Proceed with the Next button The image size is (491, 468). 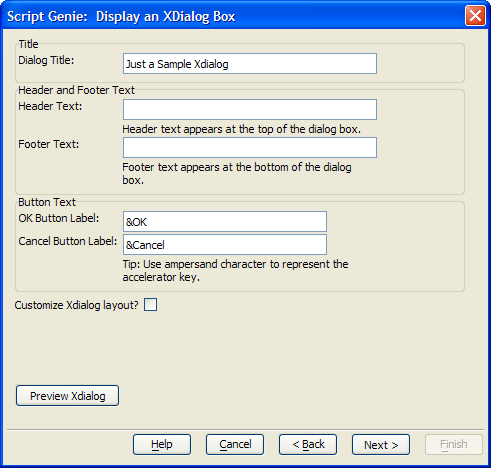[x=381, y=445]
